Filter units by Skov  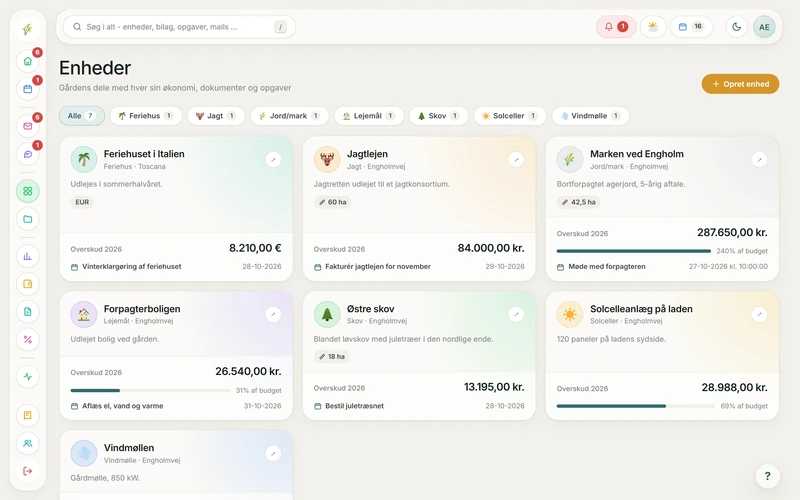[x=439, y=116]
